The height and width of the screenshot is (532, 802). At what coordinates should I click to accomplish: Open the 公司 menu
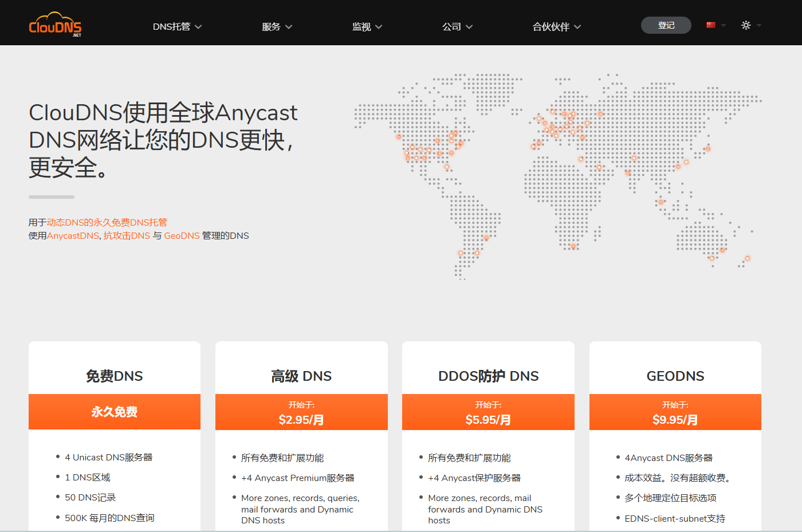(x=457, y=26)
